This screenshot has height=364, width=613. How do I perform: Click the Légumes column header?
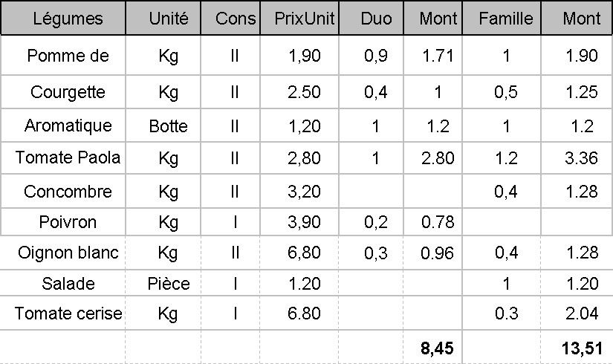(68, 19)
